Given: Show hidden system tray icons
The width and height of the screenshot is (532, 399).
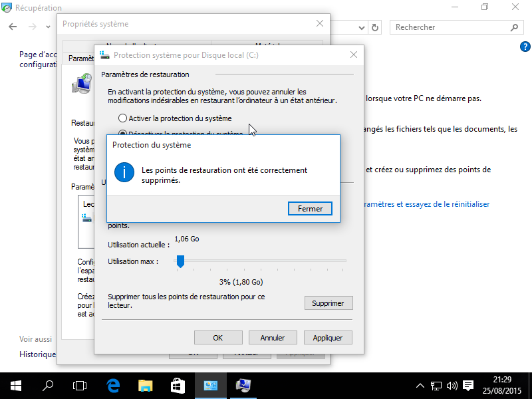Looking at the screenshot, I should [x=420, y=385].
